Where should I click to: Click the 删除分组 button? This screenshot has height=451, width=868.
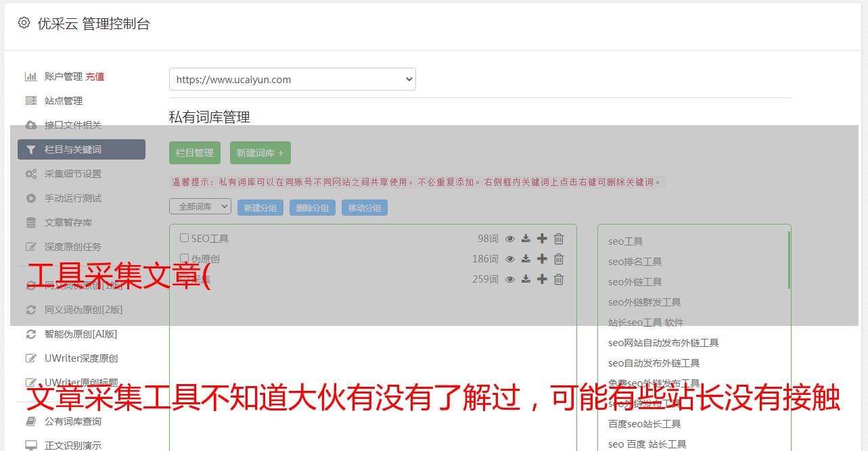[313, 208]
